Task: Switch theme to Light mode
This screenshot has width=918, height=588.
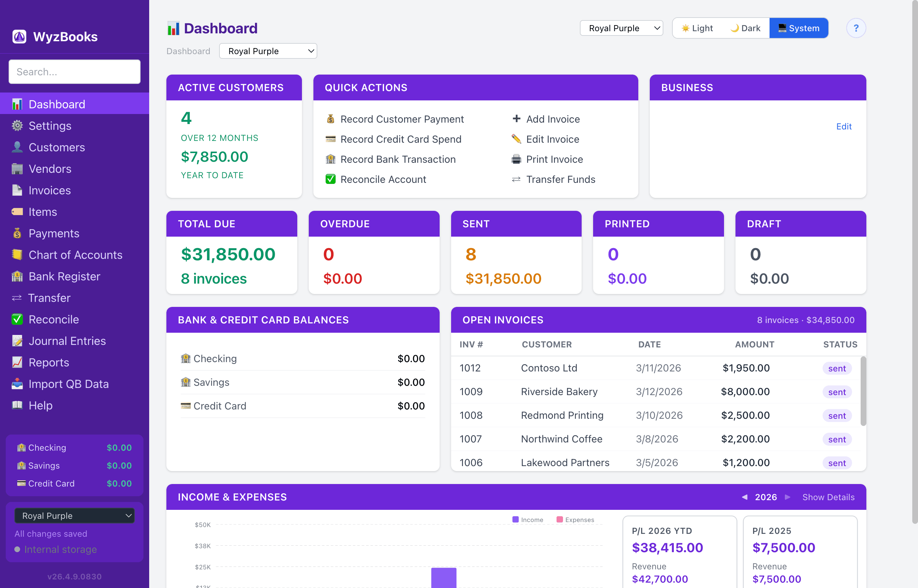Action: pos(696,28)
